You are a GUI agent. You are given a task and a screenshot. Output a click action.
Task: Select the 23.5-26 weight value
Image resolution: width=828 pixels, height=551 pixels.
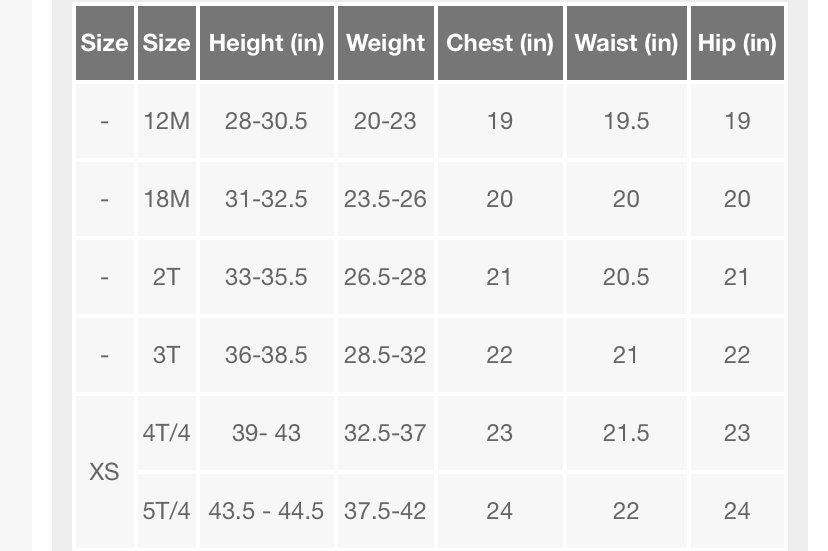tap(385, 199)
